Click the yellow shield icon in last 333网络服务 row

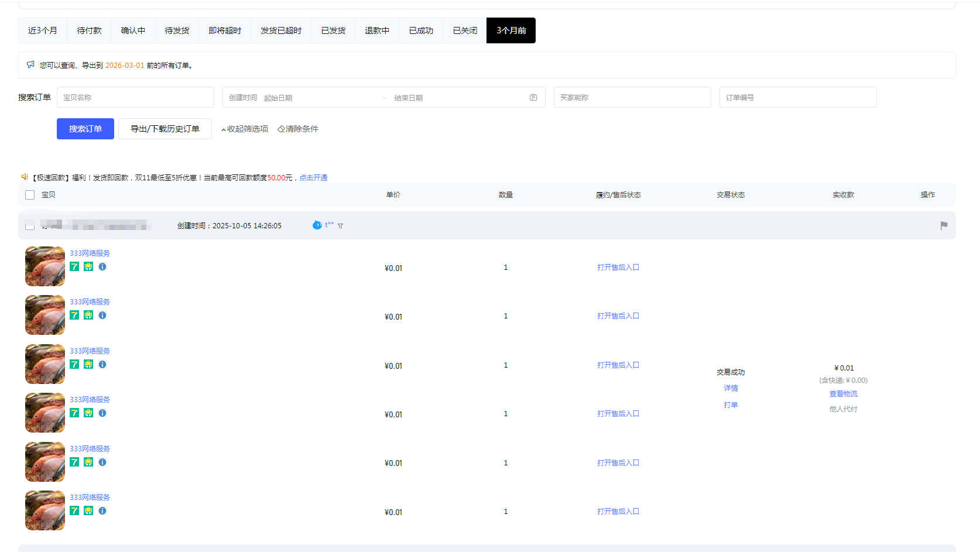88,510
